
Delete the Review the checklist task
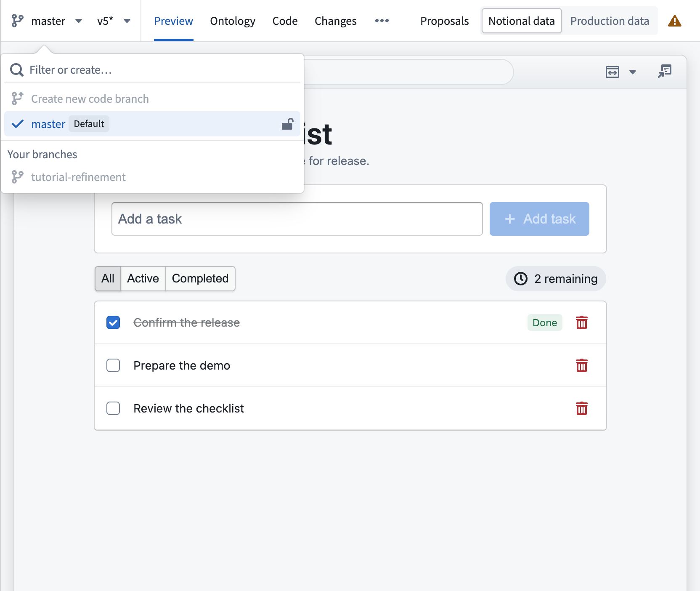point(582,408)
